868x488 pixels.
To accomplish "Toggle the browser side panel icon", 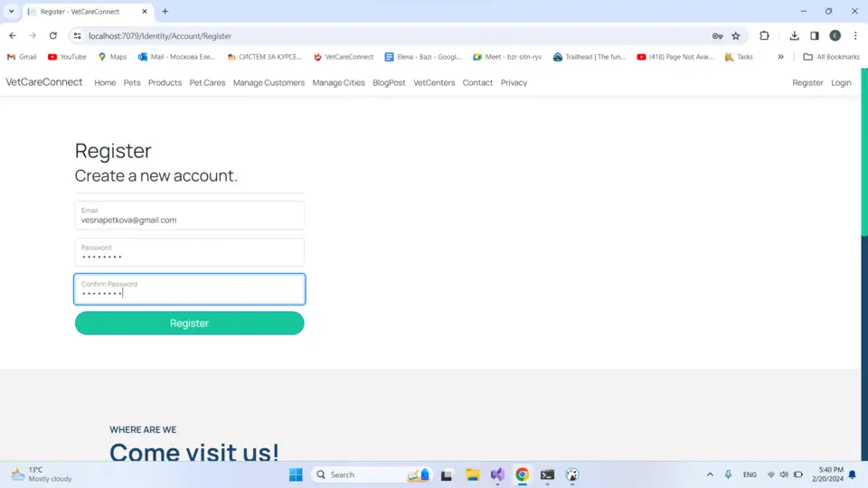I will click(814, 36).
